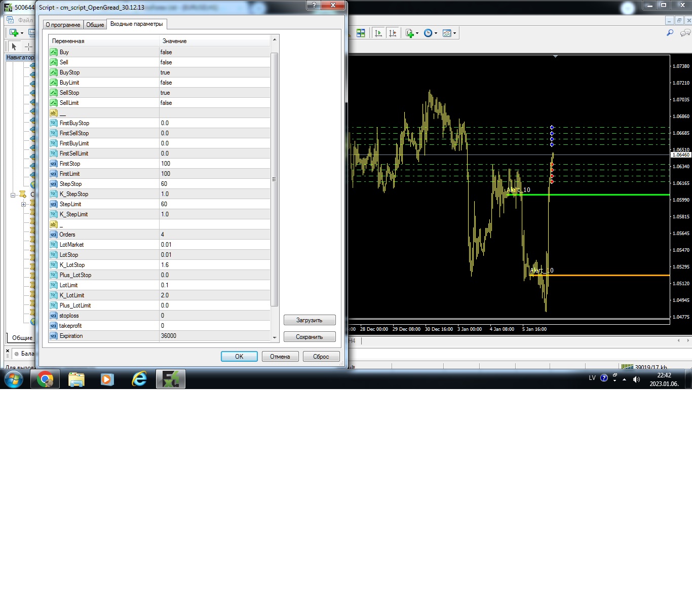This screenshot has width=692, height=616.
Task: Click the OK button
Action: [239, 357]
